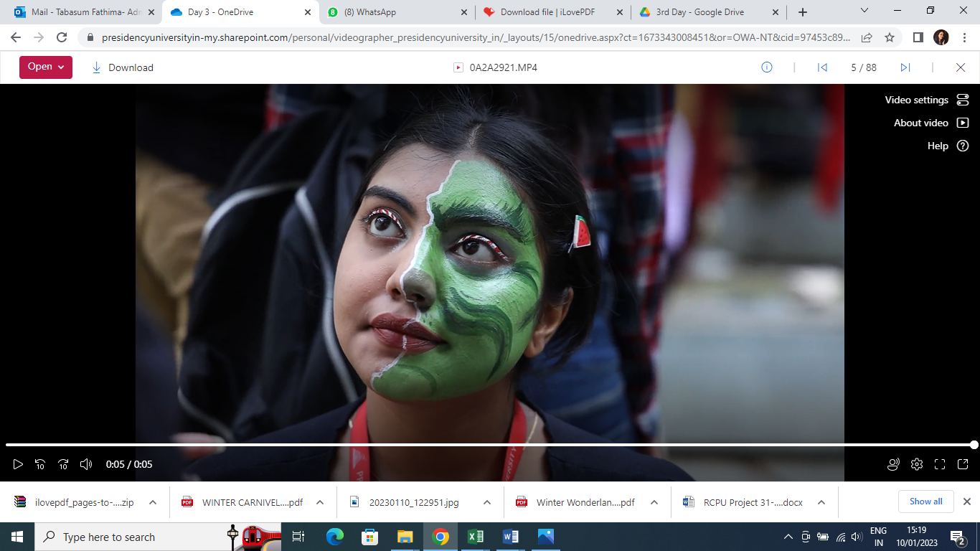Screen dimensions: 980x551
Task: Pop out the video player window
Action: 963,464
